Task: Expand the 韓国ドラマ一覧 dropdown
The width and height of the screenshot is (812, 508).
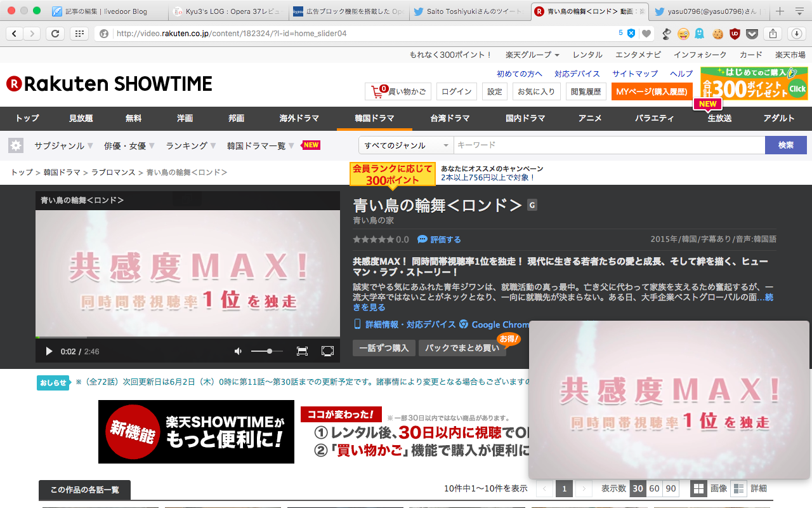Action: click(x=261, y=145)
